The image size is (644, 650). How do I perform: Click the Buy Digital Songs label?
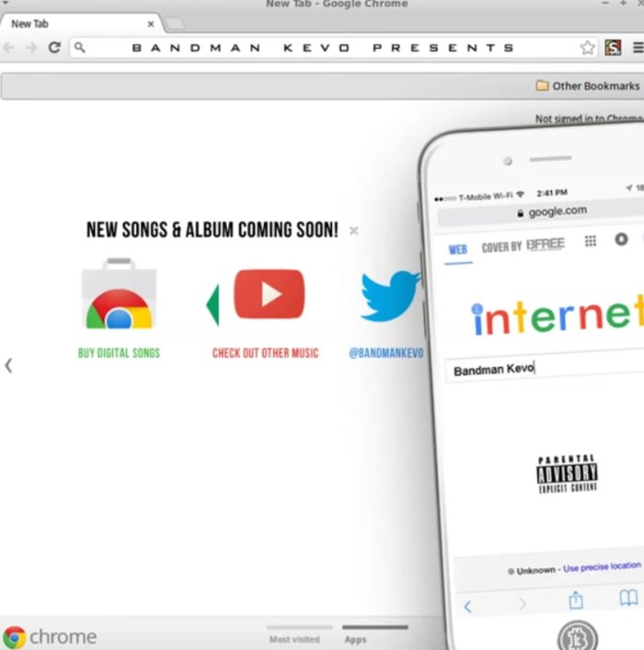pyautogui.click(x=119, y=353)
